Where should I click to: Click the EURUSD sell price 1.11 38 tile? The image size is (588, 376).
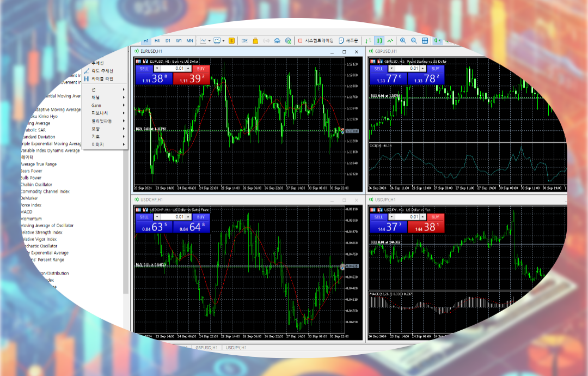(x=154, y=78)
